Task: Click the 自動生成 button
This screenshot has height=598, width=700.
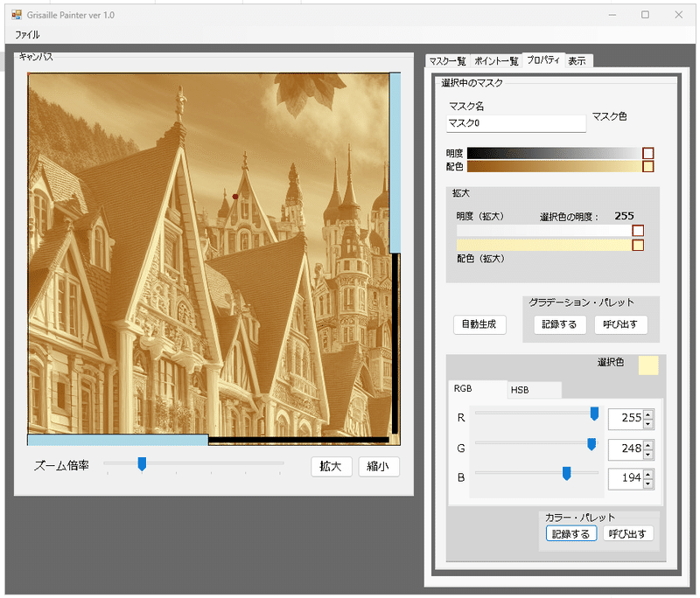Action: point(479,324)
